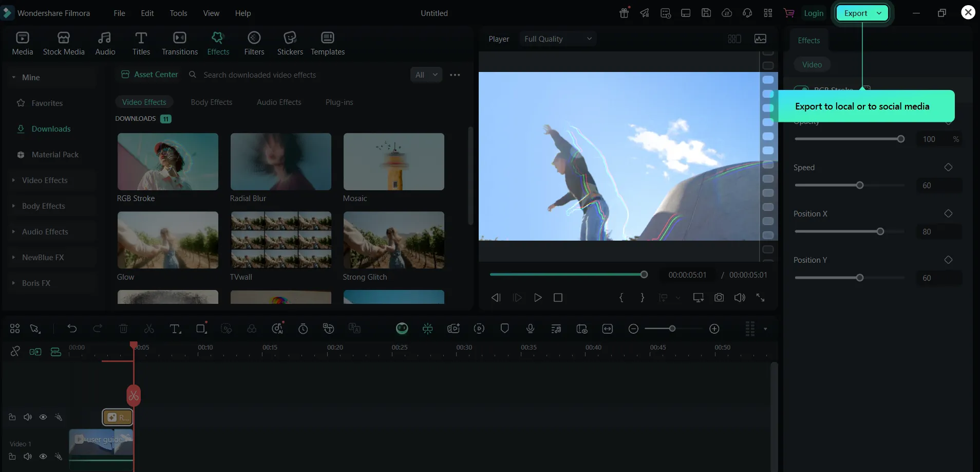
Task: Open the Transitions panel
Action: 179,43
